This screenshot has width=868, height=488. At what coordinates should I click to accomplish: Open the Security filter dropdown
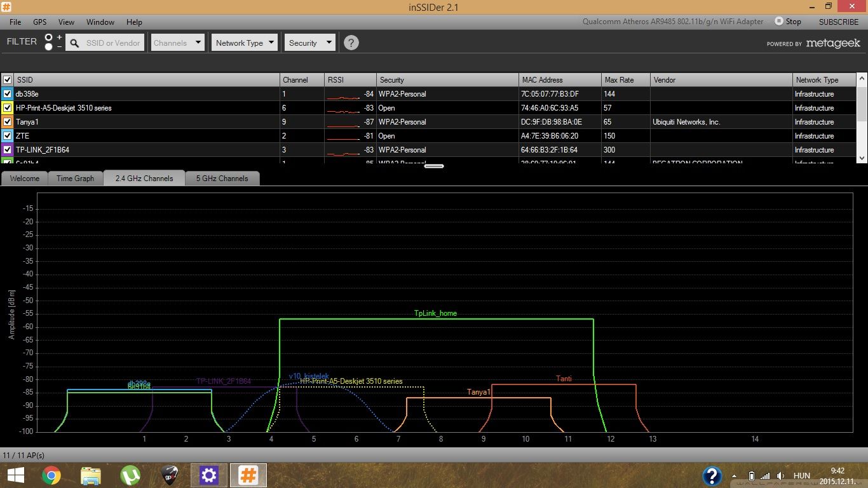[309, 43]
